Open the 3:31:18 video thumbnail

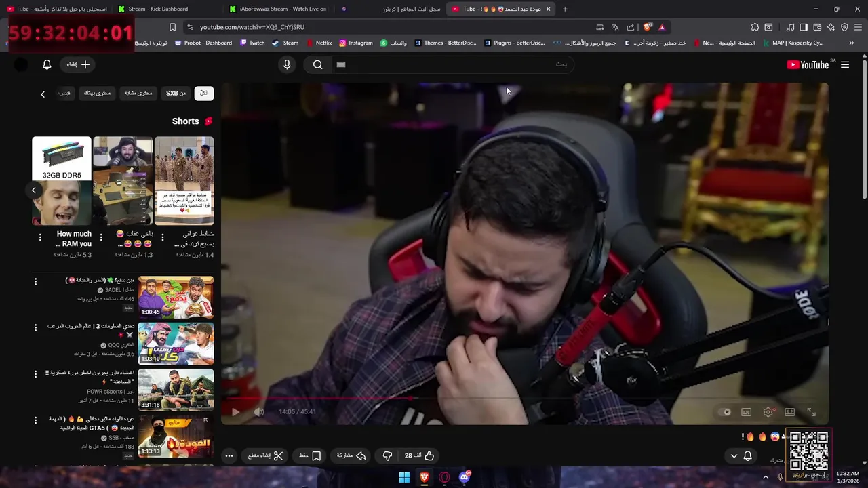(176, 390)
